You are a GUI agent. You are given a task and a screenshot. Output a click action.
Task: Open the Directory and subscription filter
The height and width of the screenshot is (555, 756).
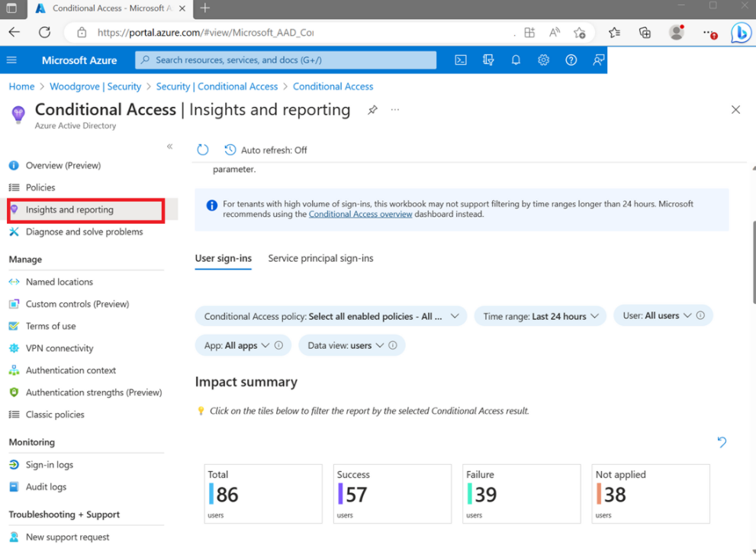(488, 60)
